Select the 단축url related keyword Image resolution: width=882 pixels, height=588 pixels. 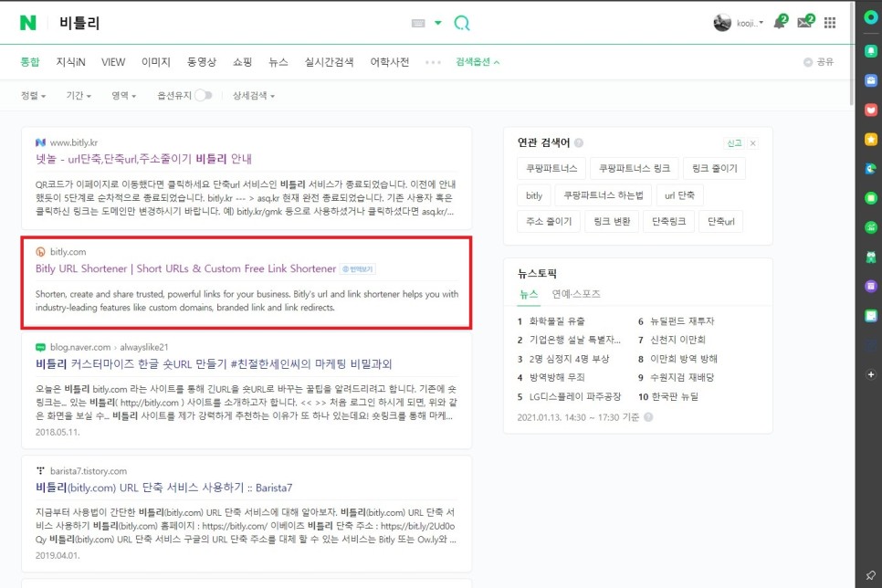[x=721, y=221]
